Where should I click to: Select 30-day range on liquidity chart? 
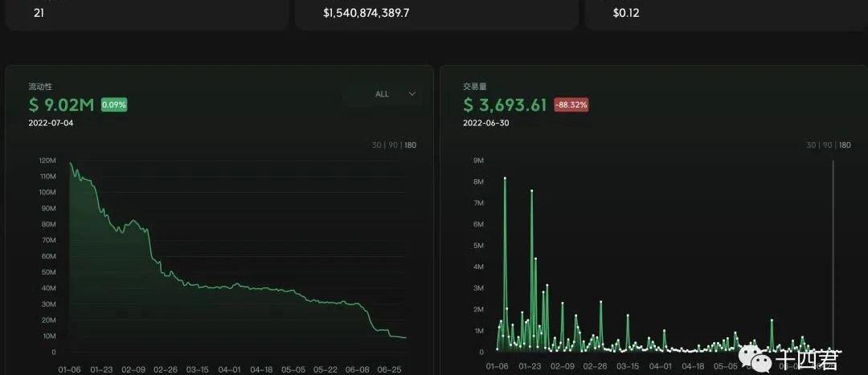coord(377,145)
